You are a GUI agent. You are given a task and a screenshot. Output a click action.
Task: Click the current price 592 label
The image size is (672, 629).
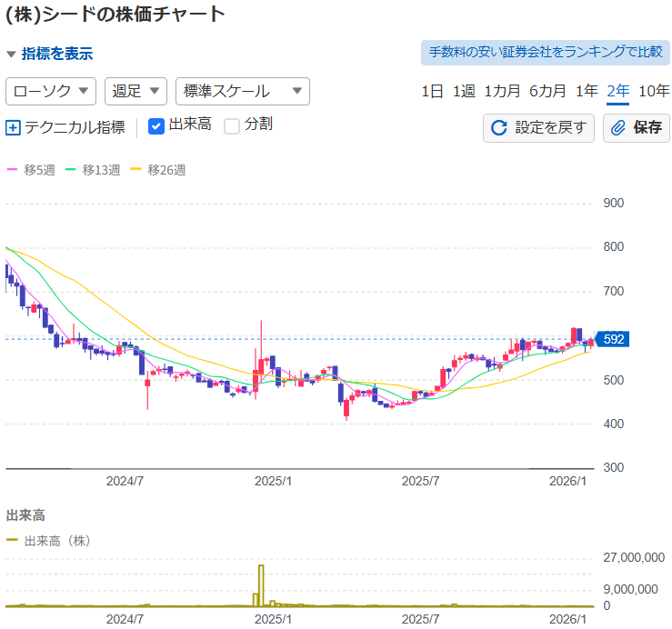pyautogui.click(x=614, y=339)
